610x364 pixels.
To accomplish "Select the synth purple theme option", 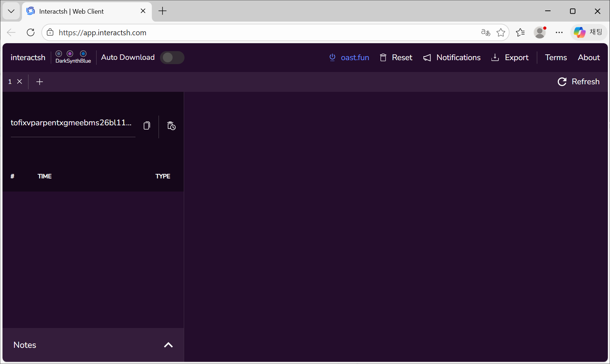I will 70,54.
